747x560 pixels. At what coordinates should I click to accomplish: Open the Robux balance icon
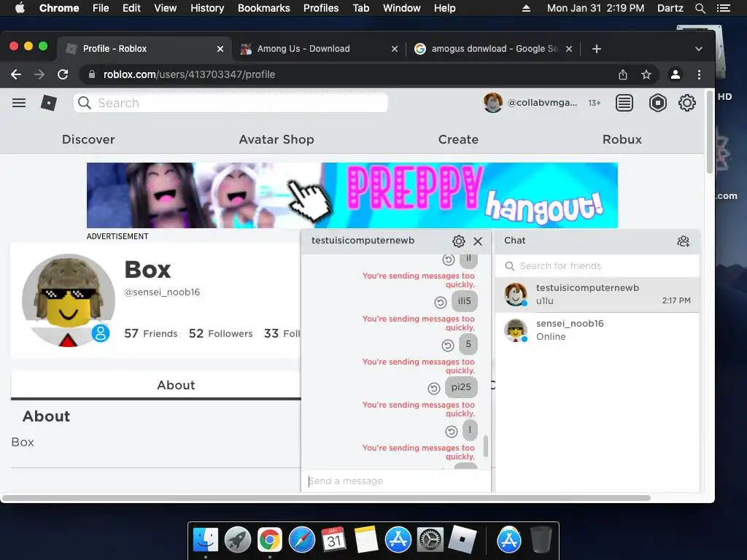(657, 103)
